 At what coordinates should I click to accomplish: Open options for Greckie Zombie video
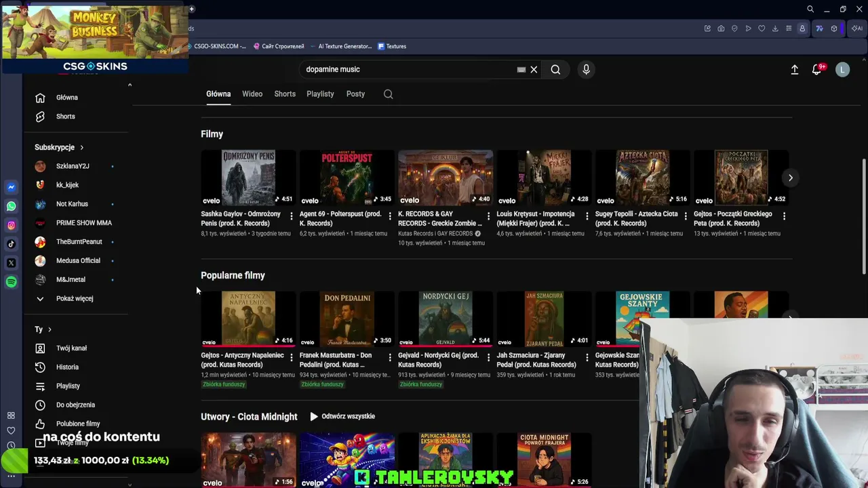(x=488, y=216)
